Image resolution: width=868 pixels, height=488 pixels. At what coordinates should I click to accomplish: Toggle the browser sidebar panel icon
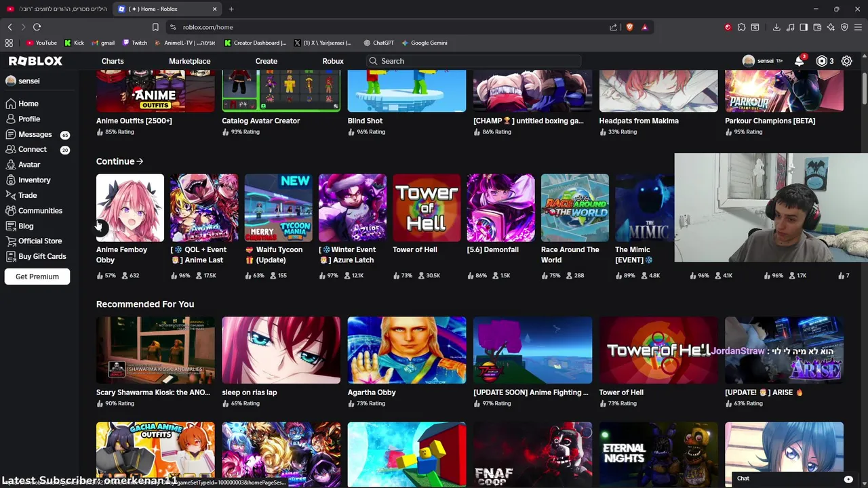[804, 27]
